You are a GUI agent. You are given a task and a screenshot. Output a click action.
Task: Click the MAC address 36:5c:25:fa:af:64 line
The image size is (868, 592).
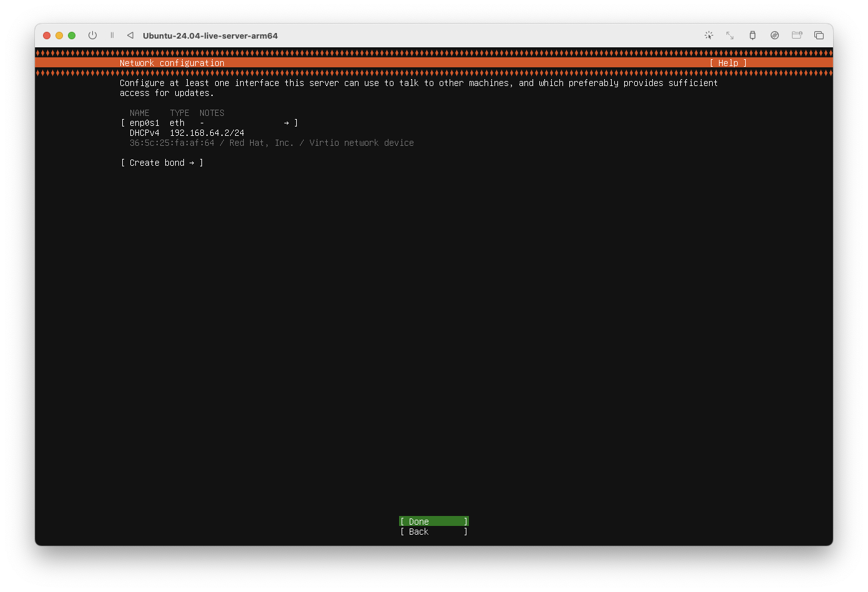(x=272, y=143)
